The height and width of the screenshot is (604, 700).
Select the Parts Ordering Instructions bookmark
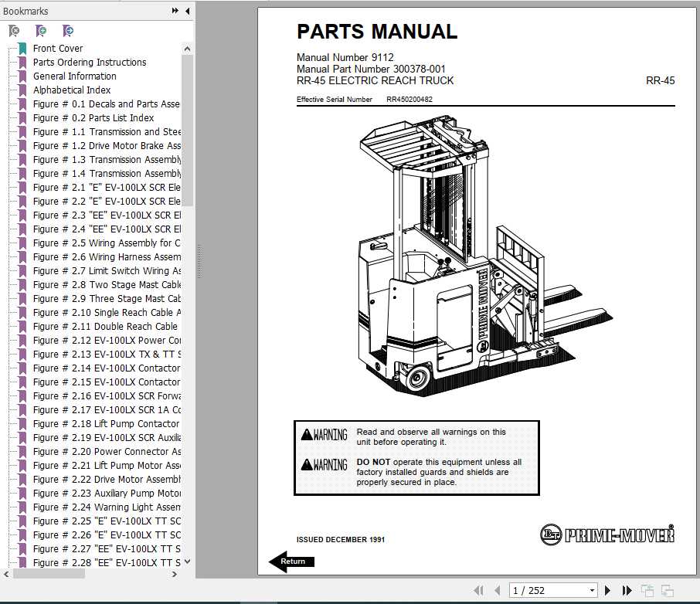tap(90, 62)
